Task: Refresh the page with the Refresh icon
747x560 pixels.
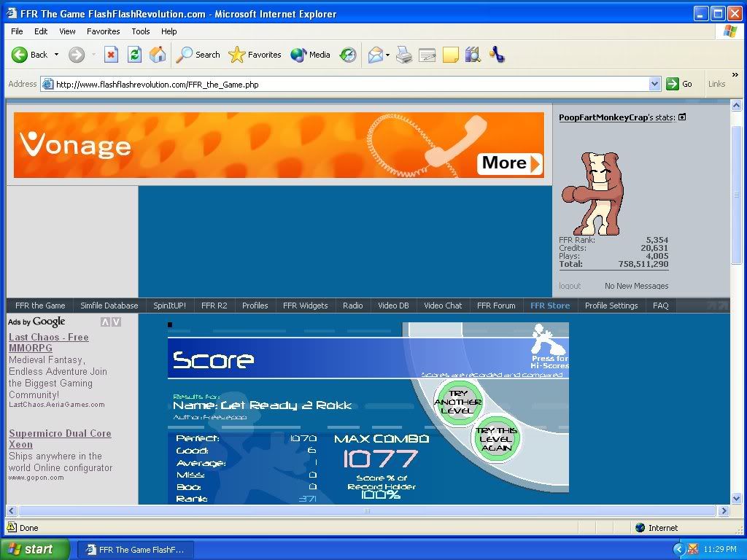Action: point(134,55)
